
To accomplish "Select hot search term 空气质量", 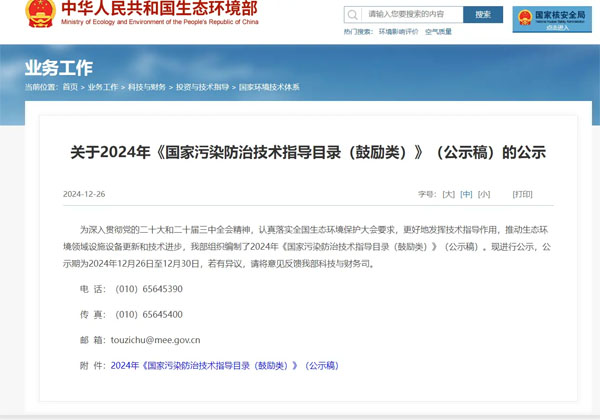I will pos(438,32).
